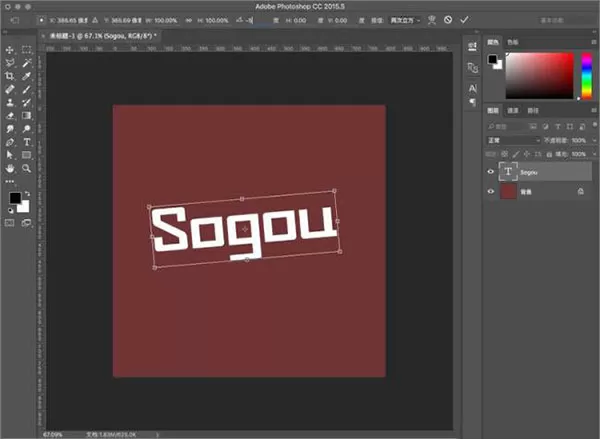Viewport: 600px width, 439px height.
Task: Open the Edit Toolbar ellipsis button
Action: pos(10,181)
